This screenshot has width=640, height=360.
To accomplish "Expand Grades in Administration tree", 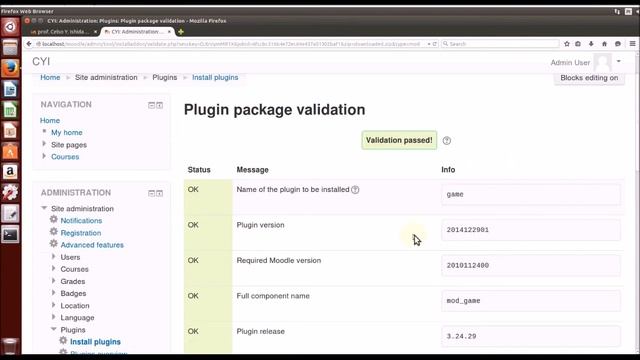I will point(53,281).
